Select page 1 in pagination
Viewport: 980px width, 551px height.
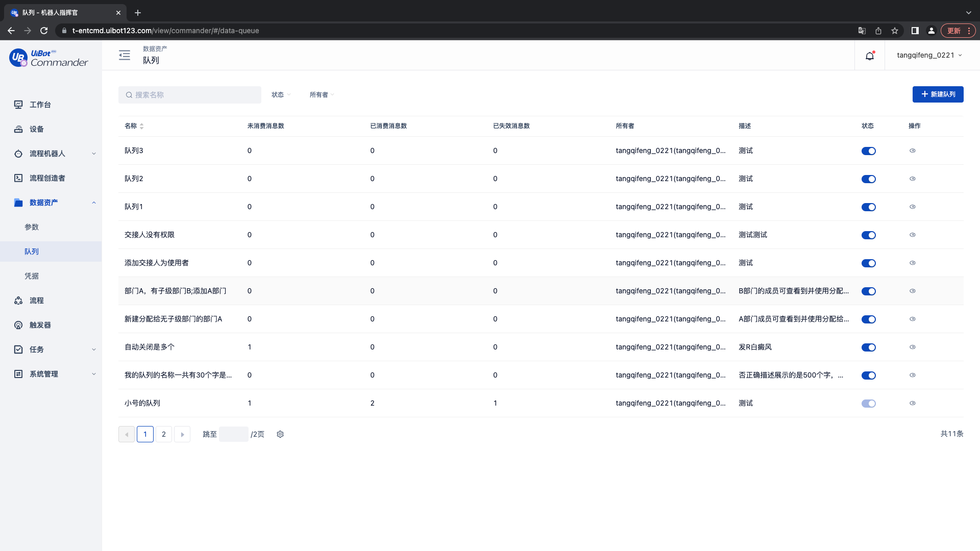click(145, 434)
